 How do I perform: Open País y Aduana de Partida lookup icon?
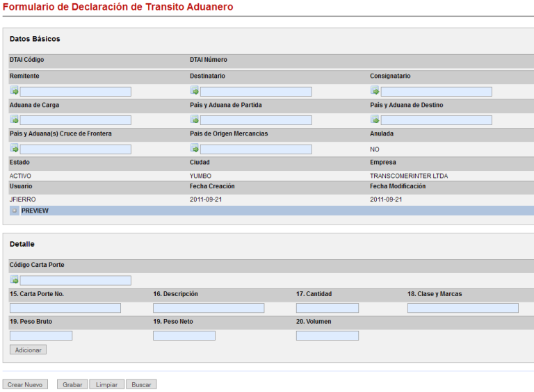(195, 120)
